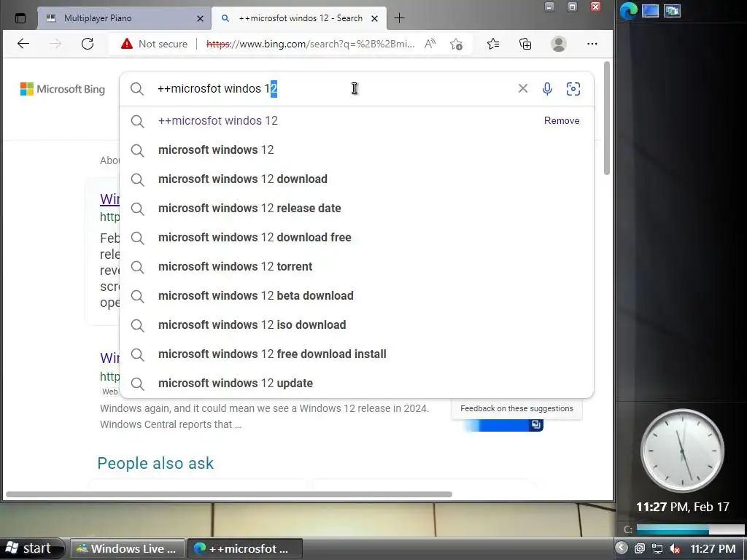The height and width of the screenshot is (560, 747).
Task: Clear search text with the X icon
Action: tap(522, 88)
